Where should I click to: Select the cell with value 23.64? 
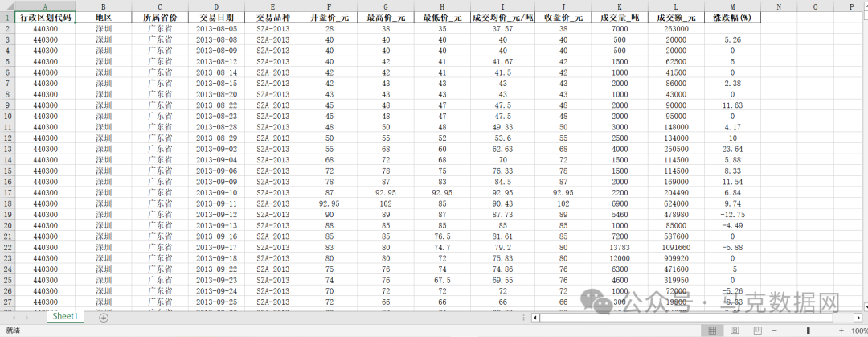732,149
